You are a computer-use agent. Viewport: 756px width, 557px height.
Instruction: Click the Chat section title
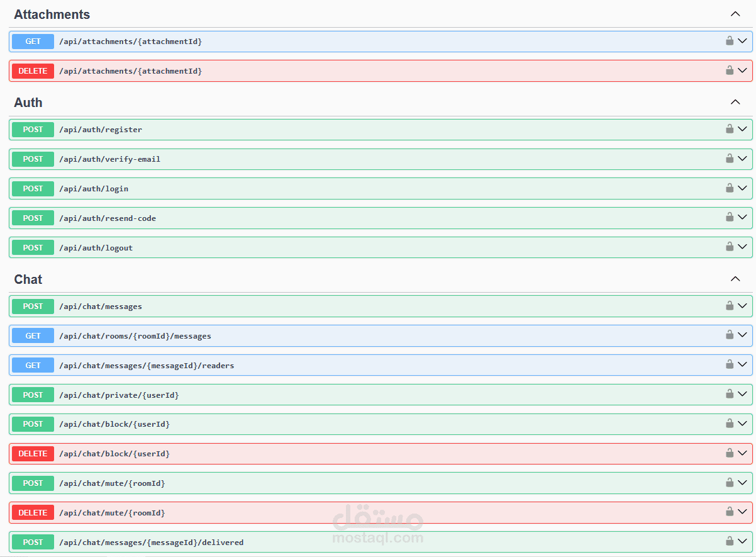[28, 279]
